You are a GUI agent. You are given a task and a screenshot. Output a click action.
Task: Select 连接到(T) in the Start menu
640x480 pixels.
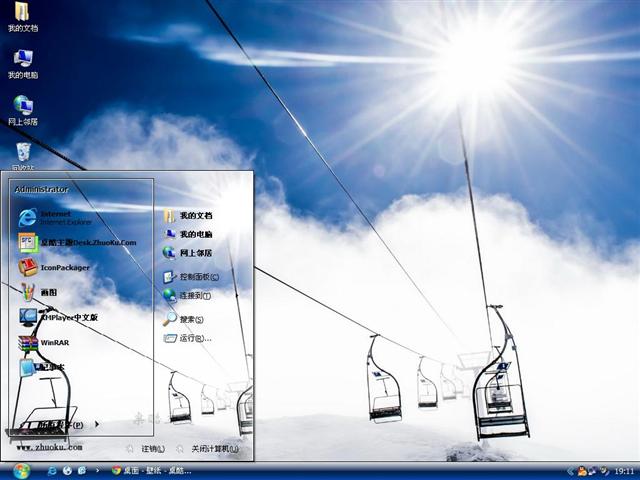click(187, 296)
